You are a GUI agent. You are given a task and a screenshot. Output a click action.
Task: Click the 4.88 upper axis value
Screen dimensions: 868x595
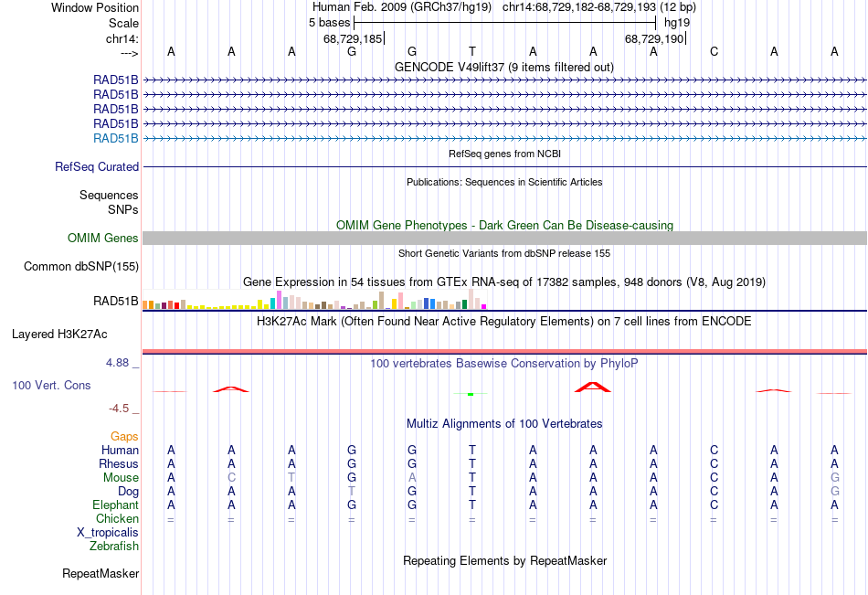[x=117, y=363]
